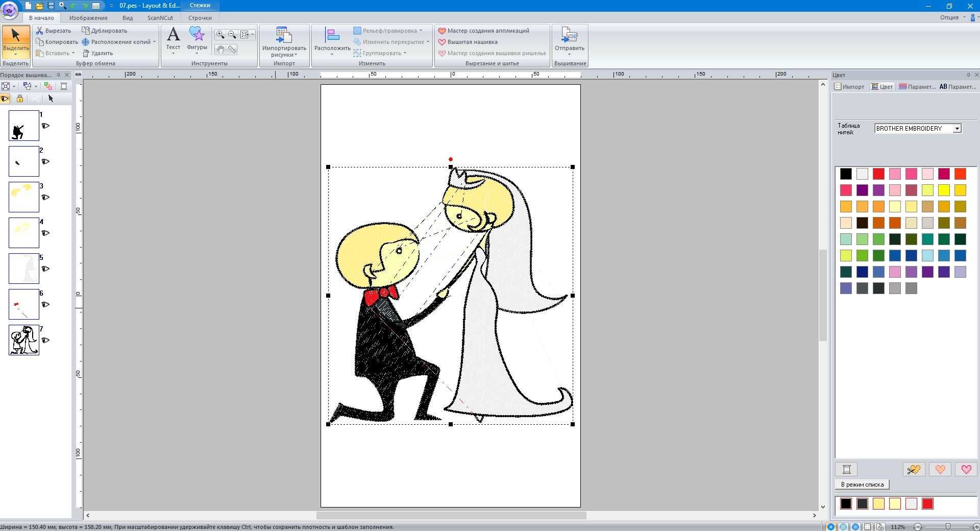
Task: Pick the red swatch in the thread palette
Action: [x=878, y=174]
